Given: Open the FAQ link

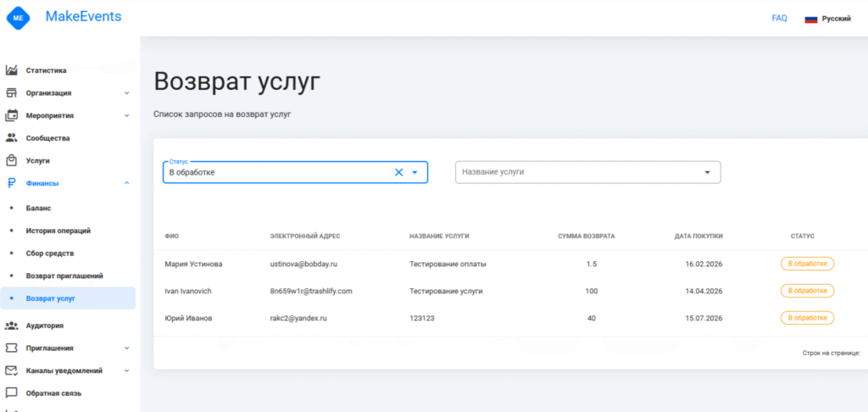Looking at the screenshot, I should pos(780,19).
